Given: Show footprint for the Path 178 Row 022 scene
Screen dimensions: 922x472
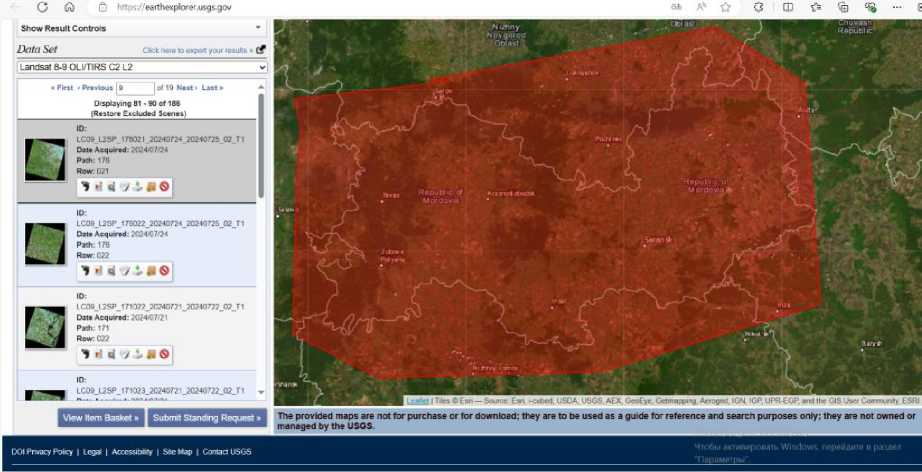Looking at the screenshot, I should 85,271.
